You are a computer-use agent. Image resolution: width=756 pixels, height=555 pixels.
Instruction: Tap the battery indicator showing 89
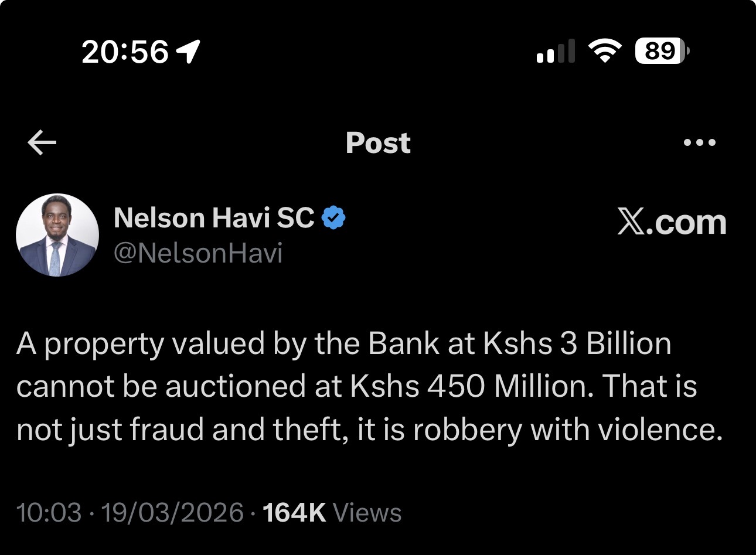662,52
